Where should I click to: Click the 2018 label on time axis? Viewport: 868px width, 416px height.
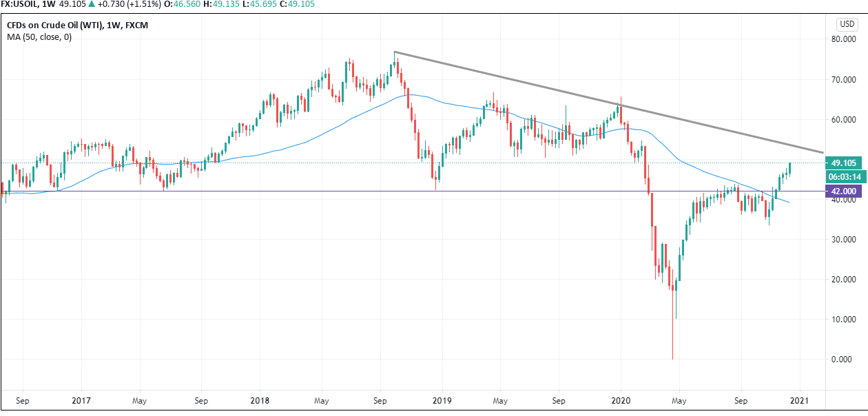260,399
